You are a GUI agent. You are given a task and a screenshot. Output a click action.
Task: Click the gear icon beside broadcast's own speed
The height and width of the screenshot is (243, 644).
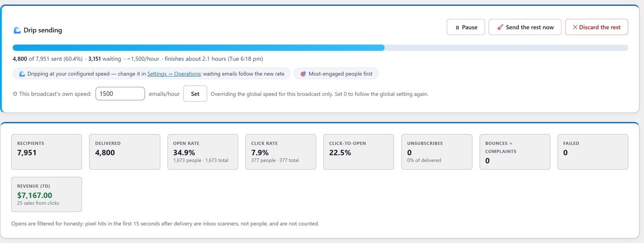coord(15,94)
